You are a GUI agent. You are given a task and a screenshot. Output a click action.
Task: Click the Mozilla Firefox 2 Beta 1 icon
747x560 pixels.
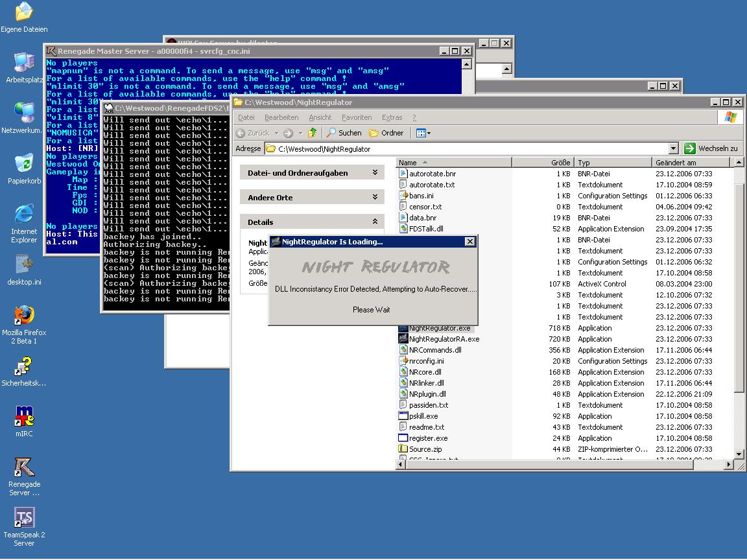point(24,316)
